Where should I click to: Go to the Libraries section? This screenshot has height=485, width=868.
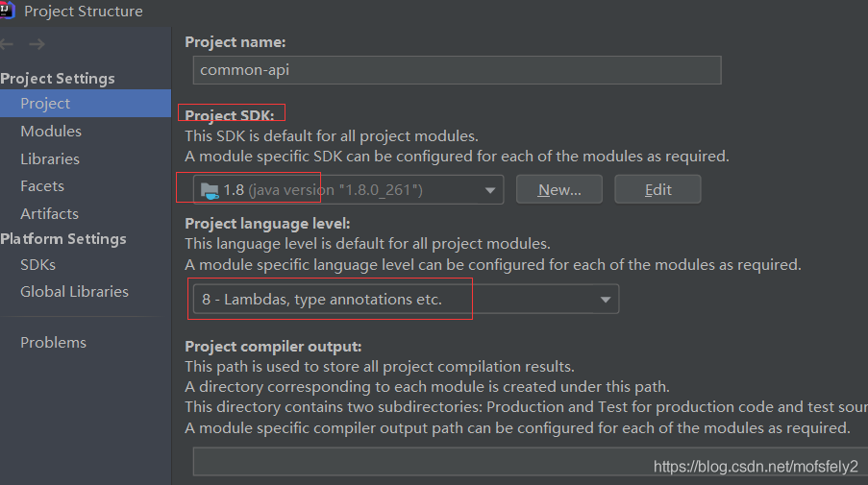coord(50,159)
